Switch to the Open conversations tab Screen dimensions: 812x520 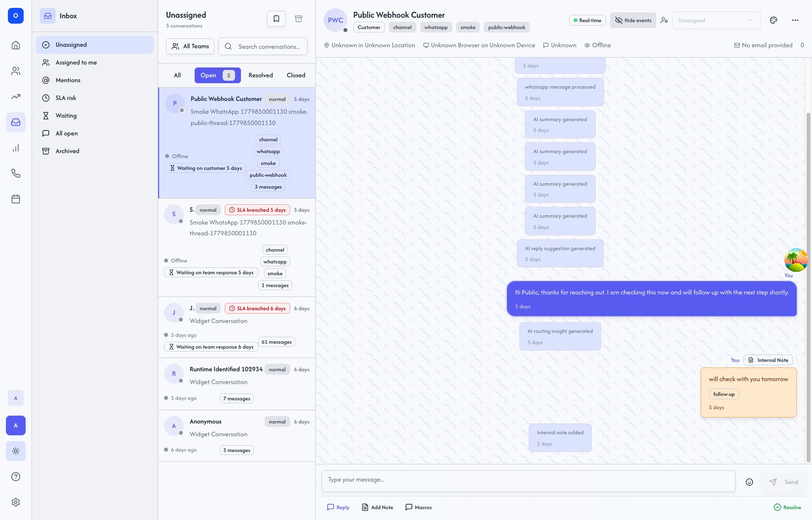tap(217, 75)
